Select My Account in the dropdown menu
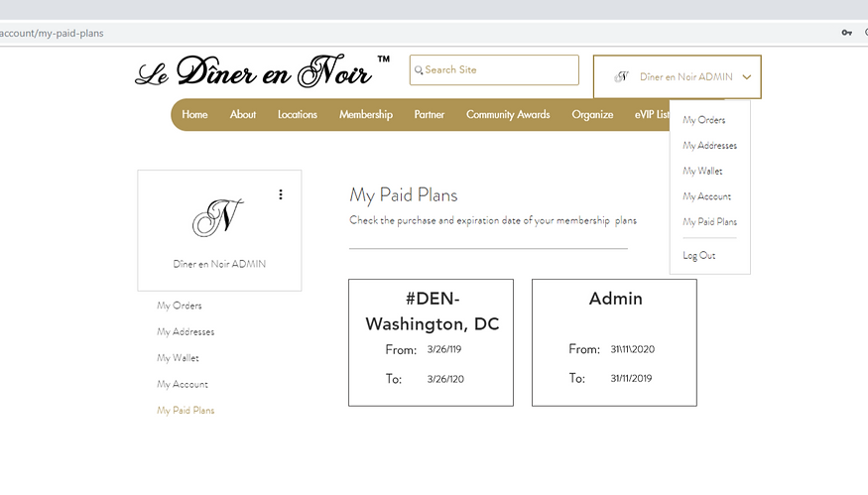868x495 pixels. [x=707, y=196]
